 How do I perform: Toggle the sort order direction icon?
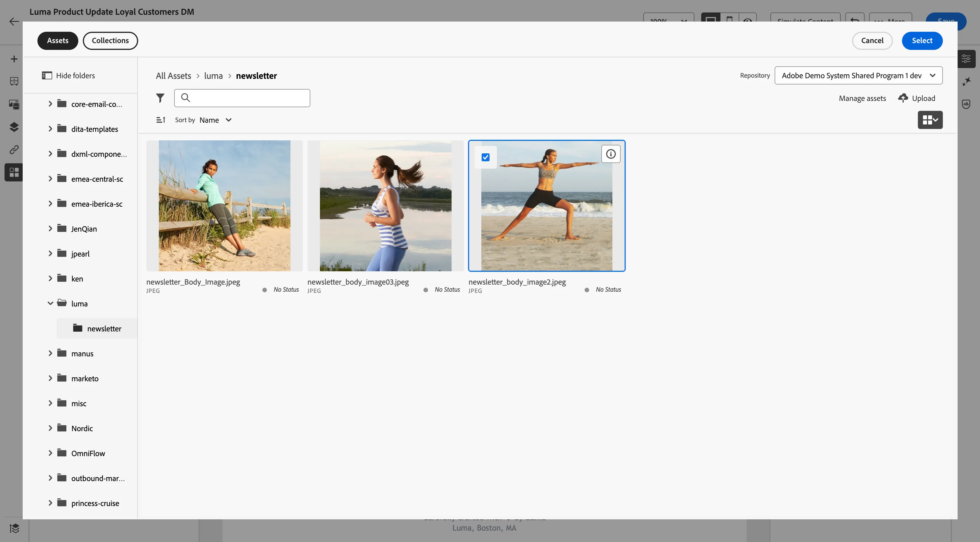coord(161,120)
